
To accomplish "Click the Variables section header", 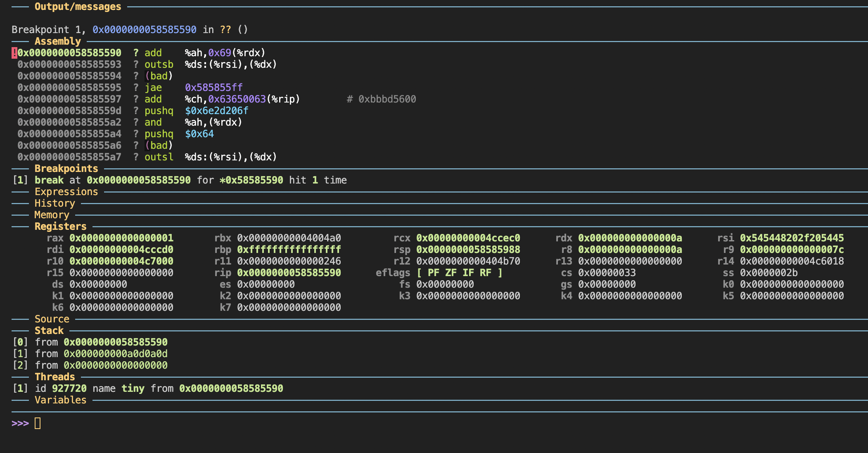I will pyautogui.click(x=60, y=400).
